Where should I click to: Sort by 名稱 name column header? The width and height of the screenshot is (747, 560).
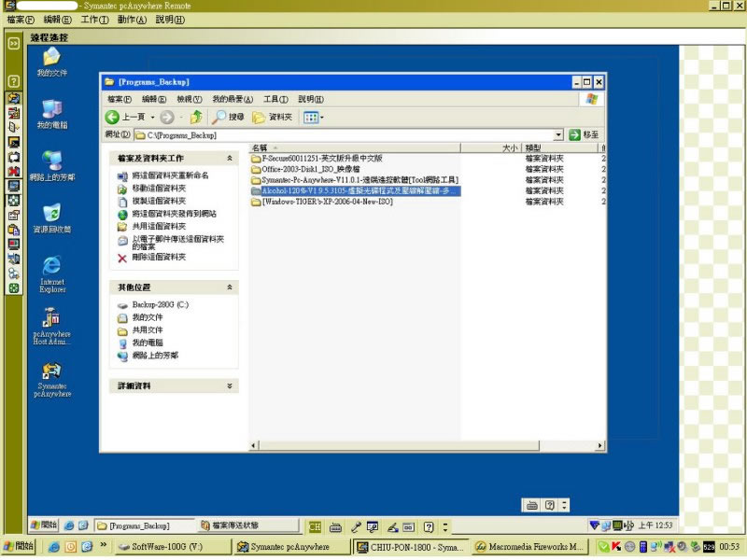355,148
